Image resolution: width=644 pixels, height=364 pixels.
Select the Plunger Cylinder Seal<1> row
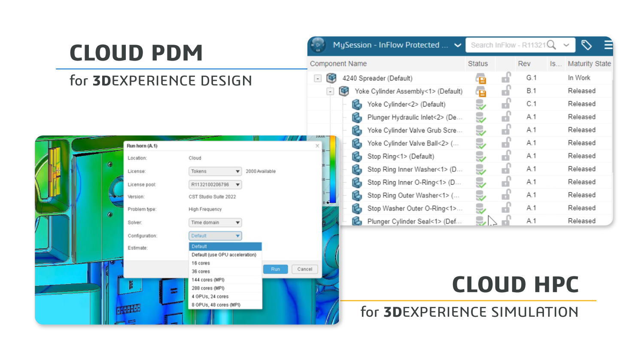click(x=460, y=221)
